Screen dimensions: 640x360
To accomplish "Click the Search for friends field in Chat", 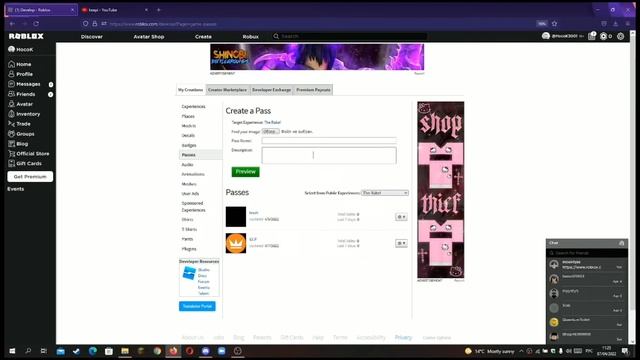I will point(587,253).
